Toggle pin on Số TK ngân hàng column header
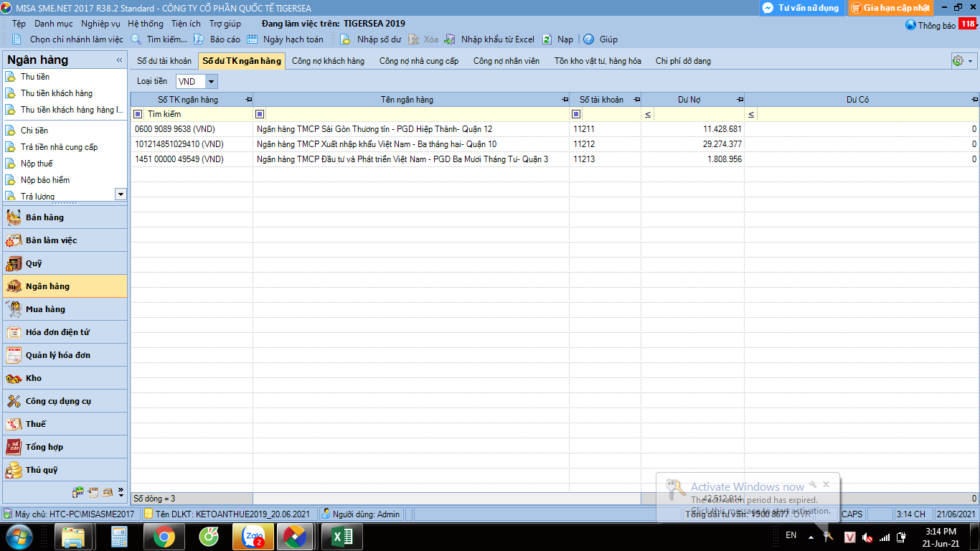This screenshot has width=980, height=551. (x=248, y=100)
